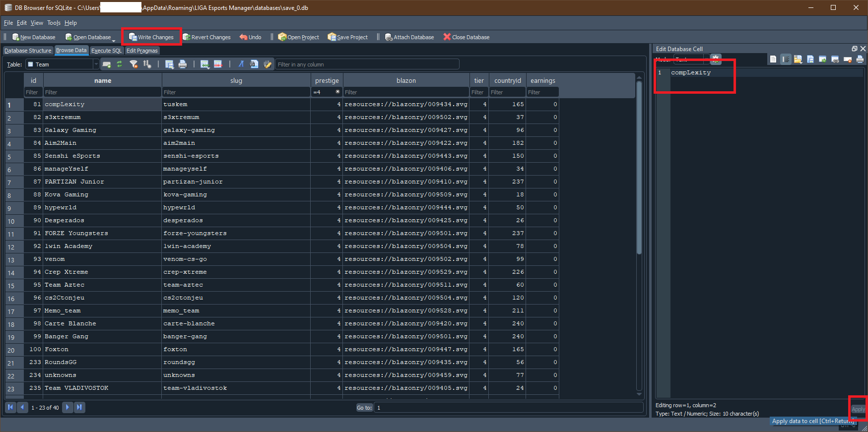
Task: Click the Apply button in Edit Cell panel
Action: click(858, 409)
